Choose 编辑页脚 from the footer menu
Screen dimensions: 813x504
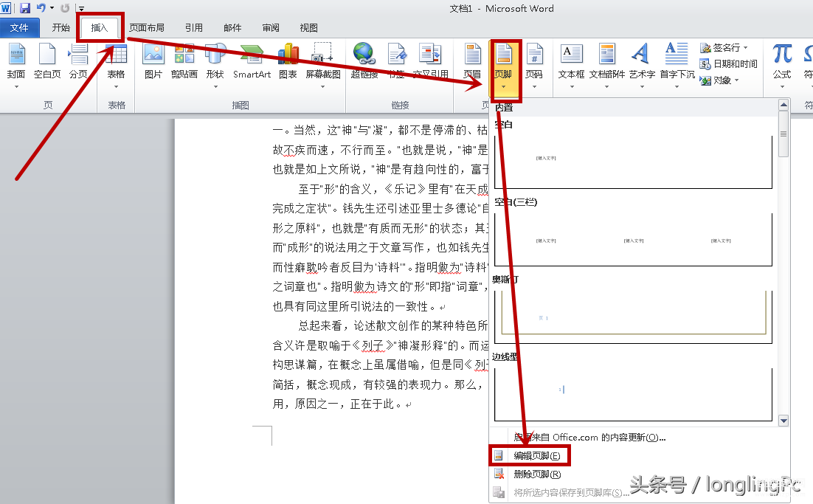[536, 457]
